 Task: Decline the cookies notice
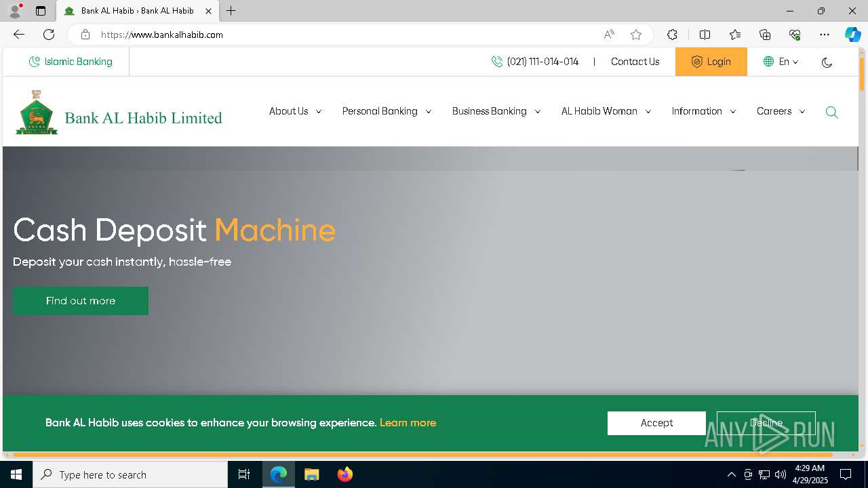click(x=766, y=423)
